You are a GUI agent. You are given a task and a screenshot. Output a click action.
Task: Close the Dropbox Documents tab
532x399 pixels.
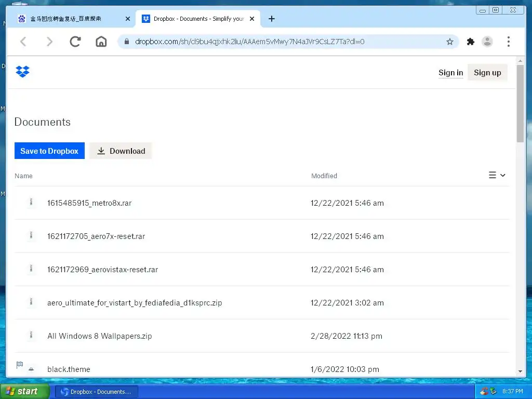252,19
